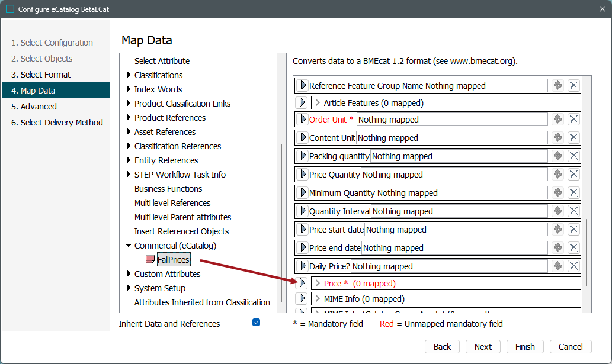612x364 pixels.
Task: Collapse the Commercial (eCatalog) node
Action: (x=129, y=246)
